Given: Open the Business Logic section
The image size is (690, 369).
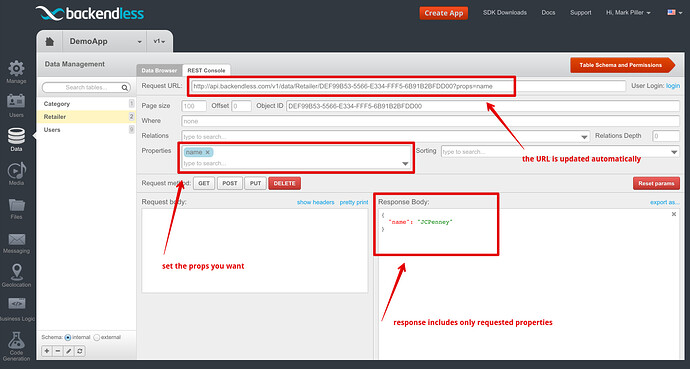Looking at the screenshot, I should click(x=17, y=310).
